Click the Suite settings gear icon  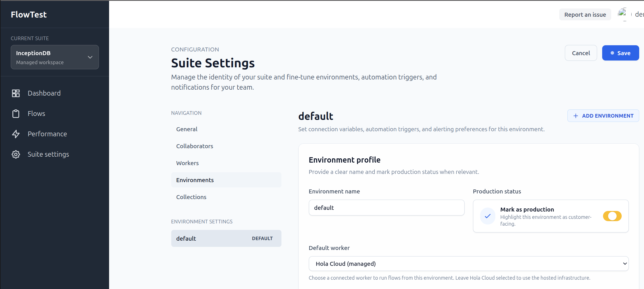click(x=16, y=154)
